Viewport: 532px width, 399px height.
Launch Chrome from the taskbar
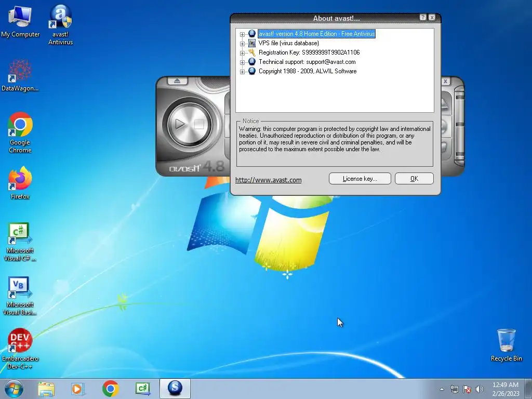[x=110, y=389]
